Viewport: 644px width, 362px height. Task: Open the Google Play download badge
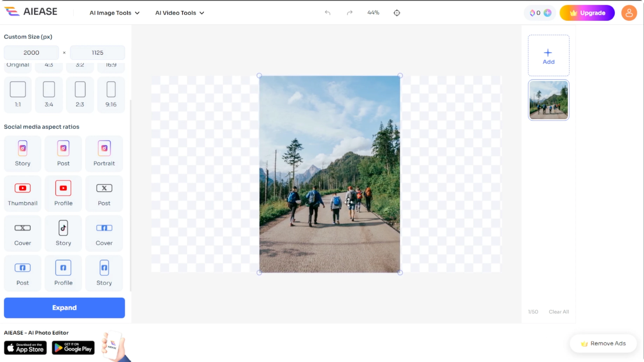pyautogui.click(x=73, y=347)
